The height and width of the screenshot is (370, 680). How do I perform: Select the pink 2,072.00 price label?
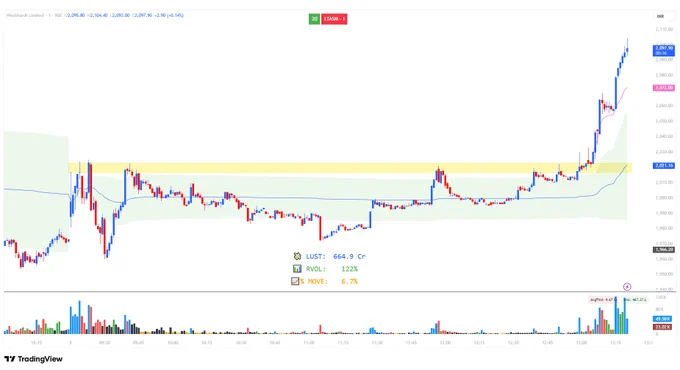click(x=664, y=88)
